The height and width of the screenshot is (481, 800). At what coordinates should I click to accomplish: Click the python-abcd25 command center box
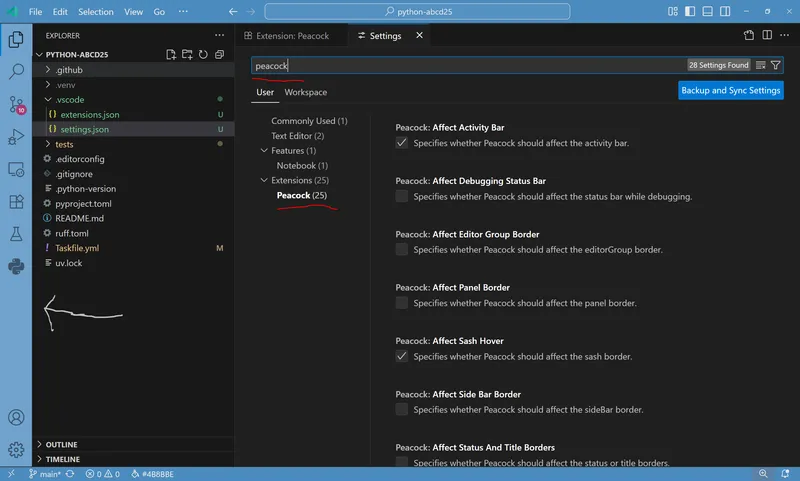pos(417,11)
